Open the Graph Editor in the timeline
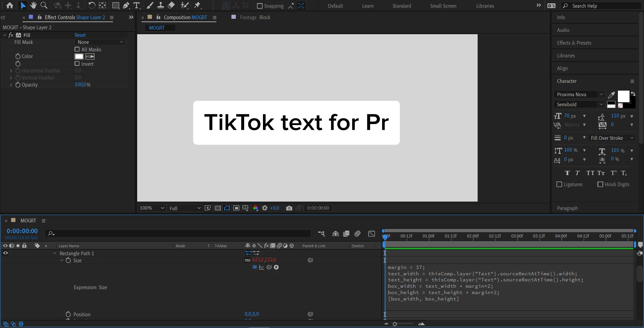Screen dimensions: 644x328 click(372, 234)
